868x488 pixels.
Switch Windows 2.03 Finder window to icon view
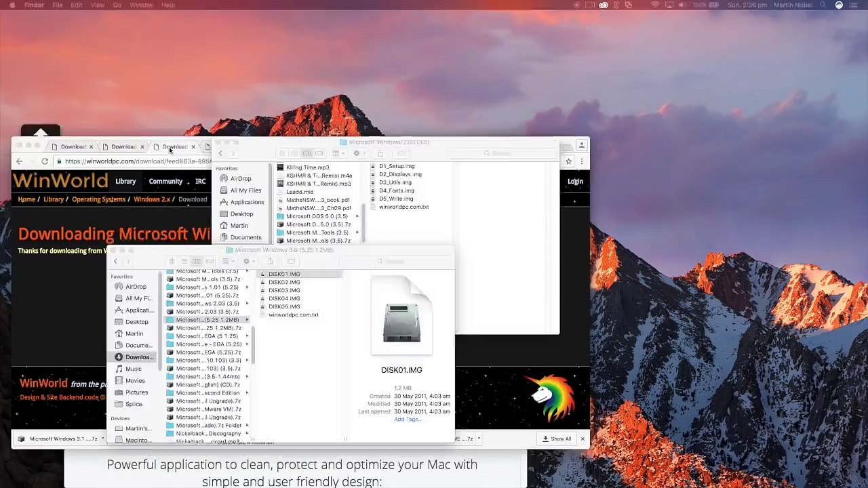pyautogui.click(x=282, y=154)
